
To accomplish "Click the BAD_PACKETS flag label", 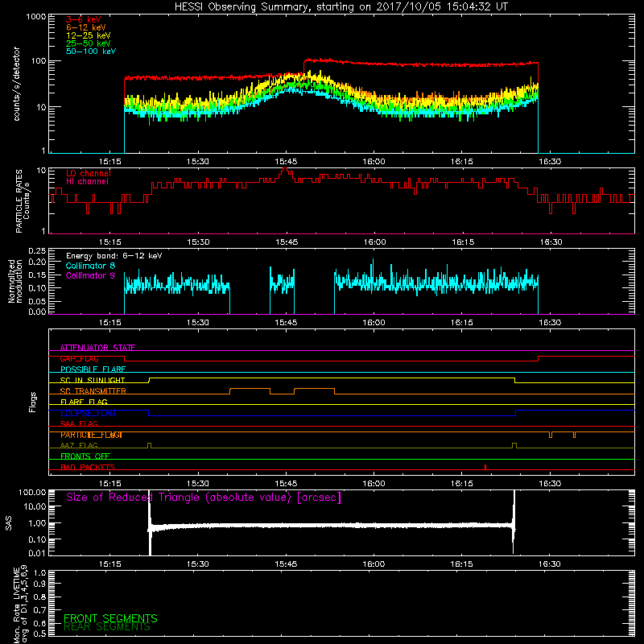I will pos(88,467).
